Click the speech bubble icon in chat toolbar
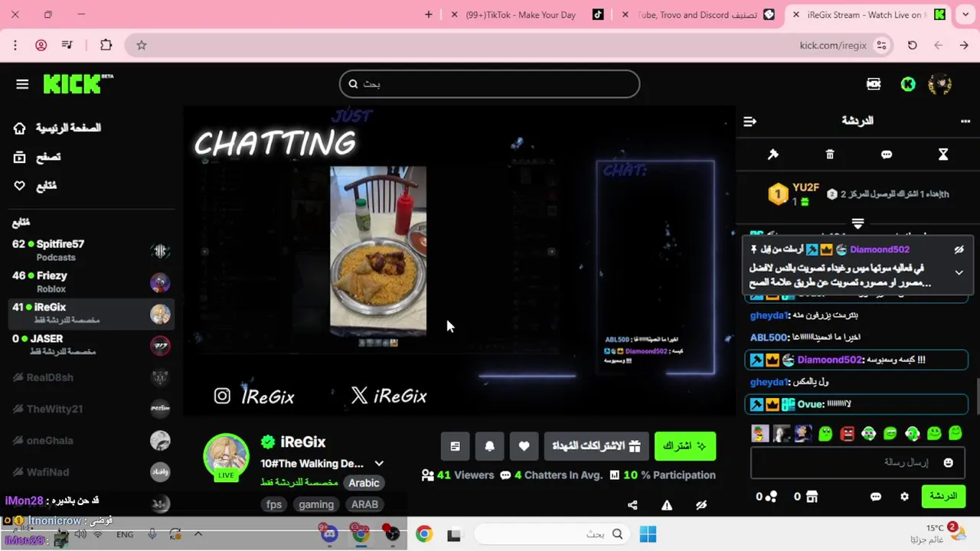This screenshot has width=980, height=551. coord(887,155)
